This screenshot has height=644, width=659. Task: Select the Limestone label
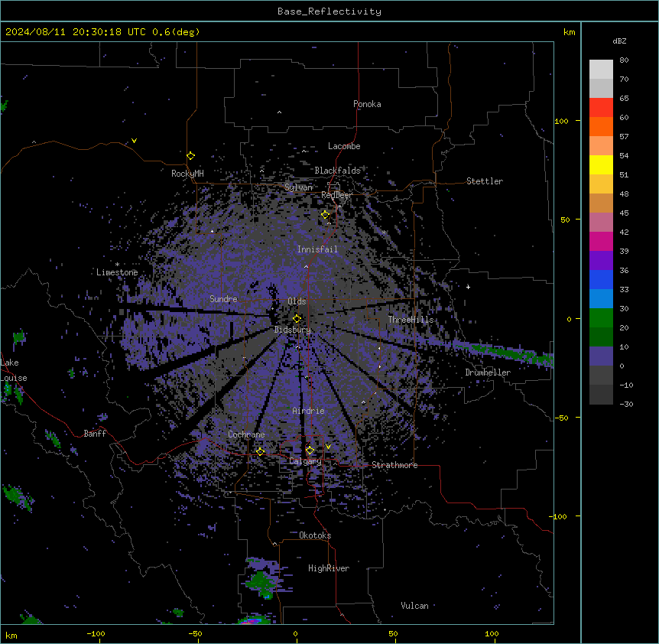tap(117, 272)
